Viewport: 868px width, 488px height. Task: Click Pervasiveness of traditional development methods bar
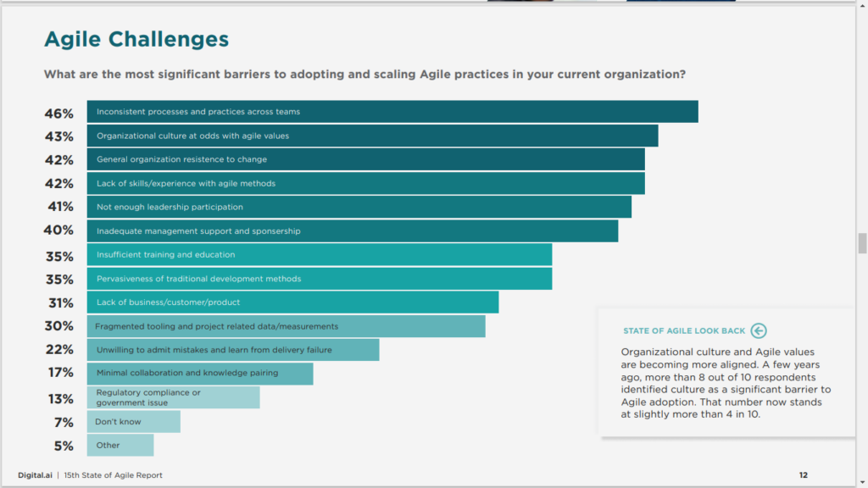tap(319, 279)
